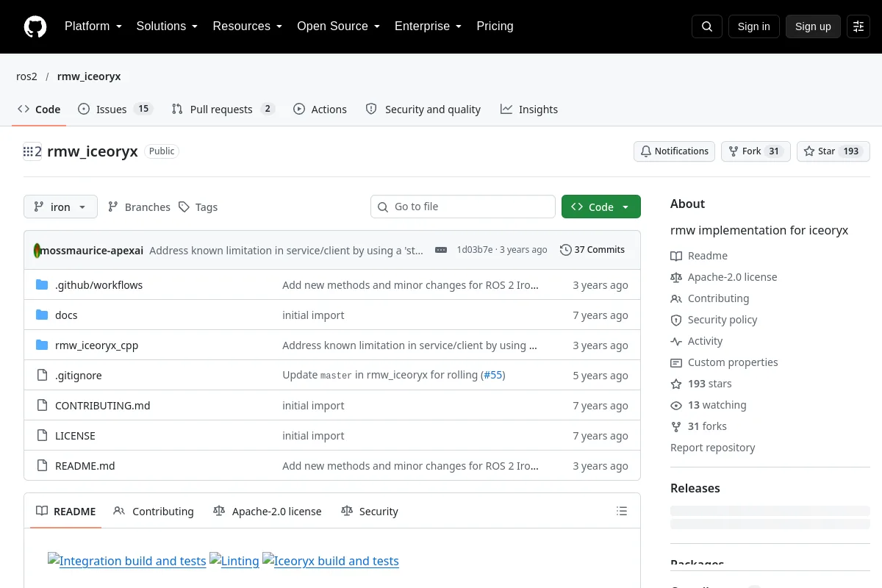This screenshot has height=588, width=882.
Task: Expand the Enterprise menu
Action: click(x=429, y=26)
